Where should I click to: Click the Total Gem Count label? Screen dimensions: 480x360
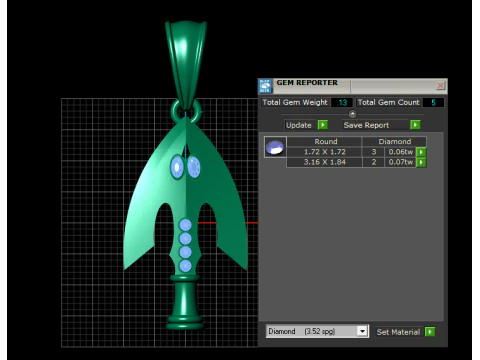click(x=388, y=102)
